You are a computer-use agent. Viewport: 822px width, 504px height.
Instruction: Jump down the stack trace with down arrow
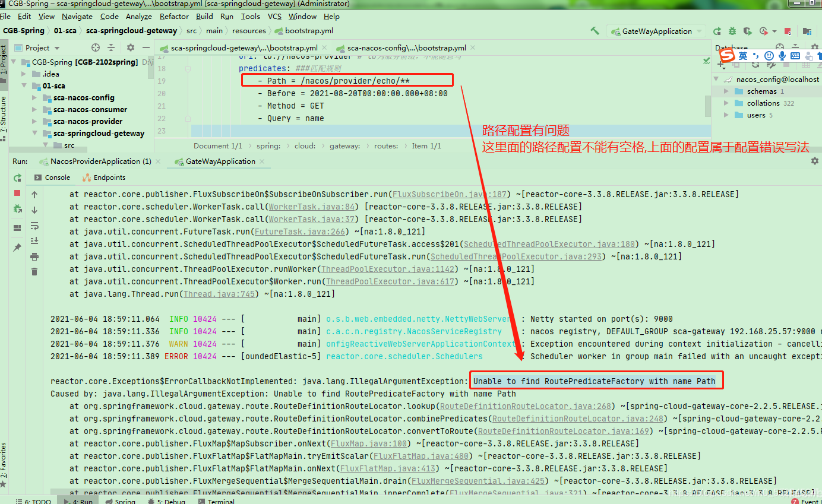34,210
